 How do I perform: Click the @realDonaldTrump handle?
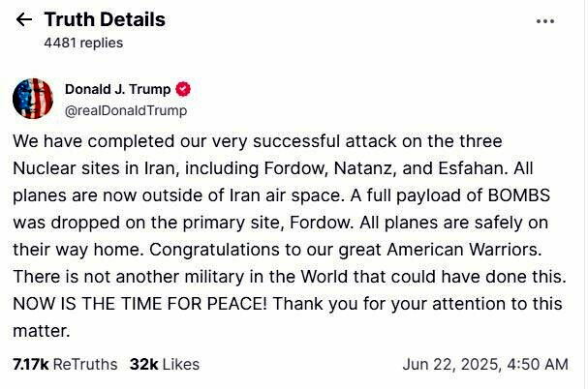pyautogui.click(x=126, y=110)
